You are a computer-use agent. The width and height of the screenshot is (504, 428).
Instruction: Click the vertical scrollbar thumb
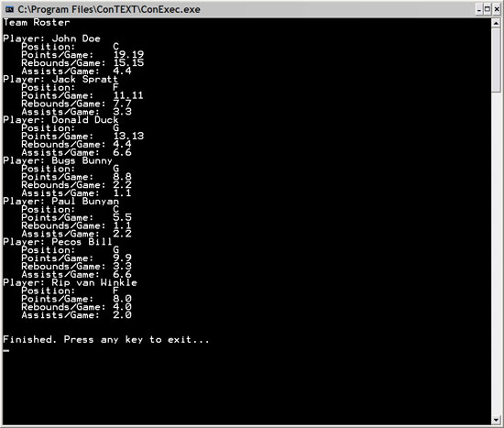496,60
